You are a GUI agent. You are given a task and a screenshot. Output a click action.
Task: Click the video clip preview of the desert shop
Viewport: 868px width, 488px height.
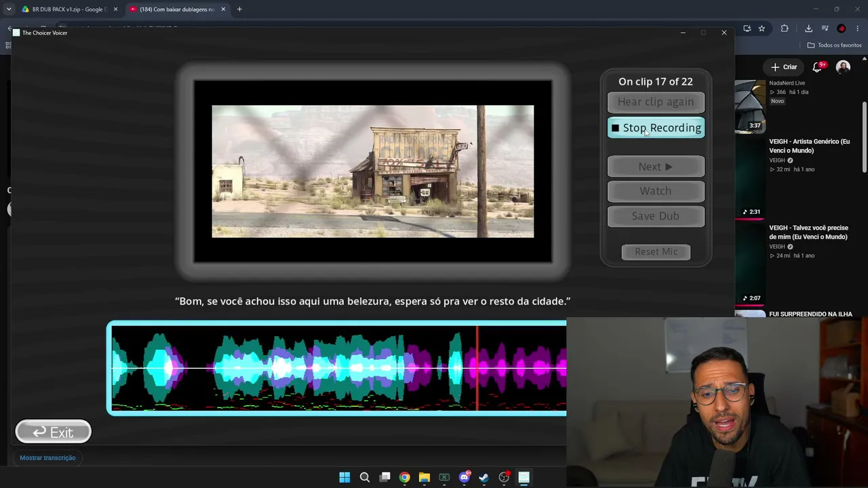tap(373, 171)
